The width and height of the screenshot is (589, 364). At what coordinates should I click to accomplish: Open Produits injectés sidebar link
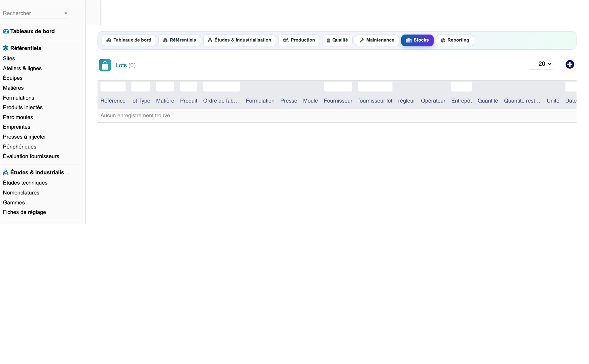point(23,107)
